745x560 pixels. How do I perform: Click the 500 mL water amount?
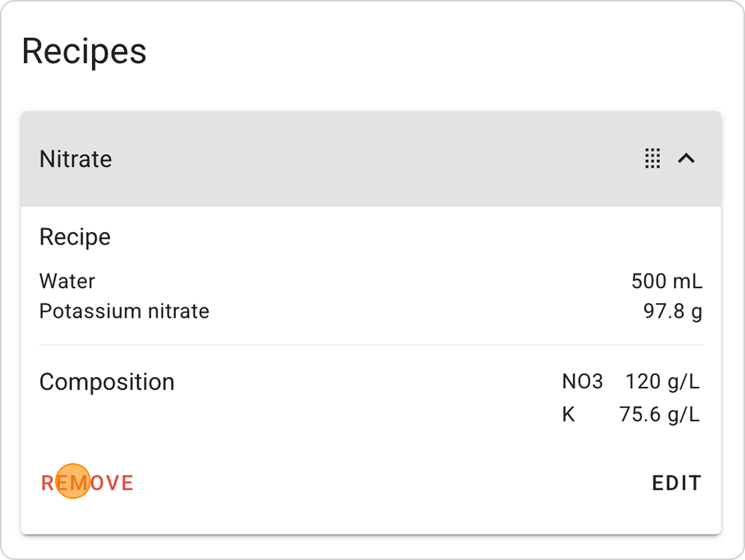coord(666,281)
